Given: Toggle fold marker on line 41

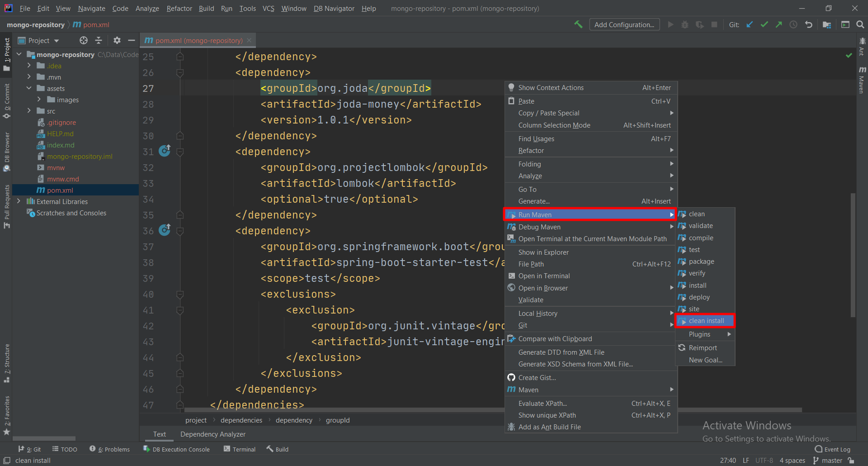Looking at the screenshot, I should pos(180,310).
